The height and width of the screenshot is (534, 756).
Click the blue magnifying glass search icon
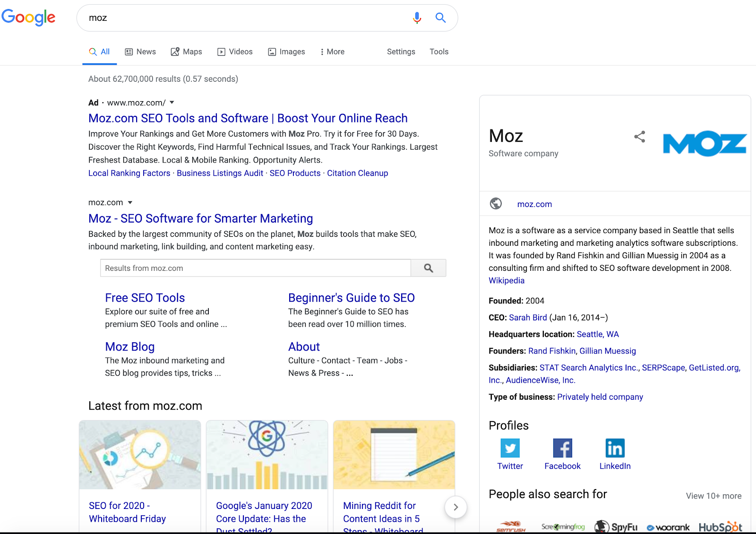[x=440, y=18]
